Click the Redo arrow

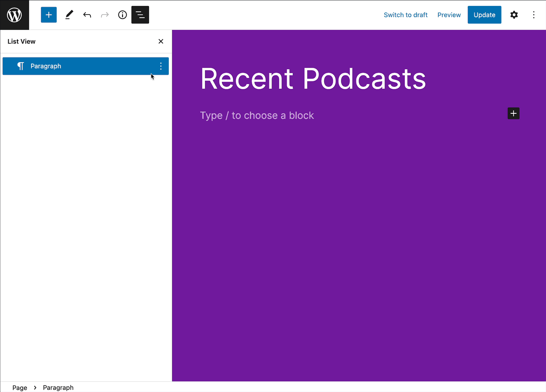click(105, 15)
